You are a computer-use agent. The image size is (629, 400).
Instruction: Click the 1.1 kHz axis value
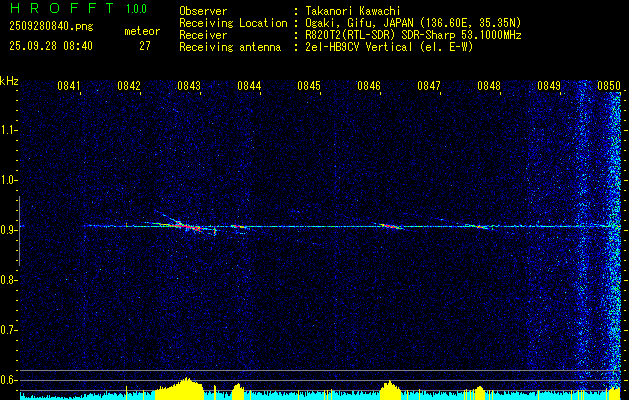[8, 130]
